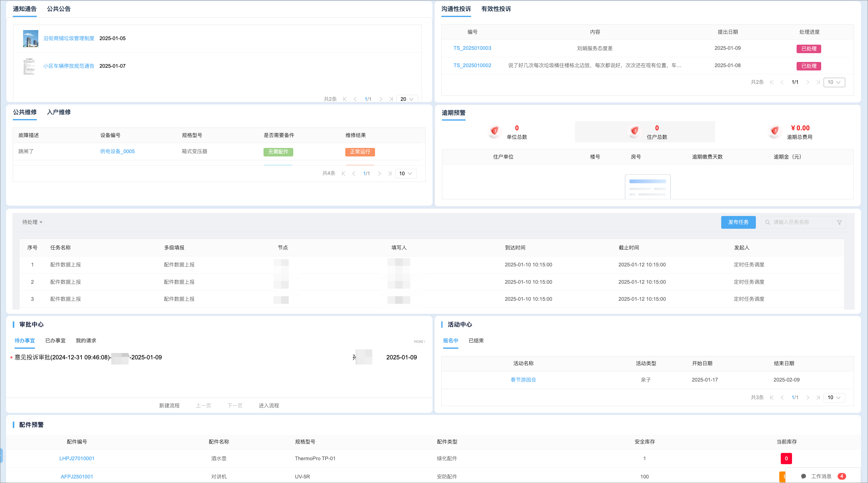Click 进入流程 in 审批中心

[x=269, y=406]
